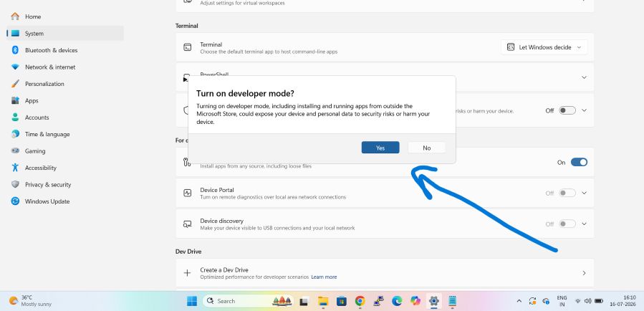The height and width of the screenshot is (311, 644).
Task: Open the Home settings page
Action: tap(65, 16)
